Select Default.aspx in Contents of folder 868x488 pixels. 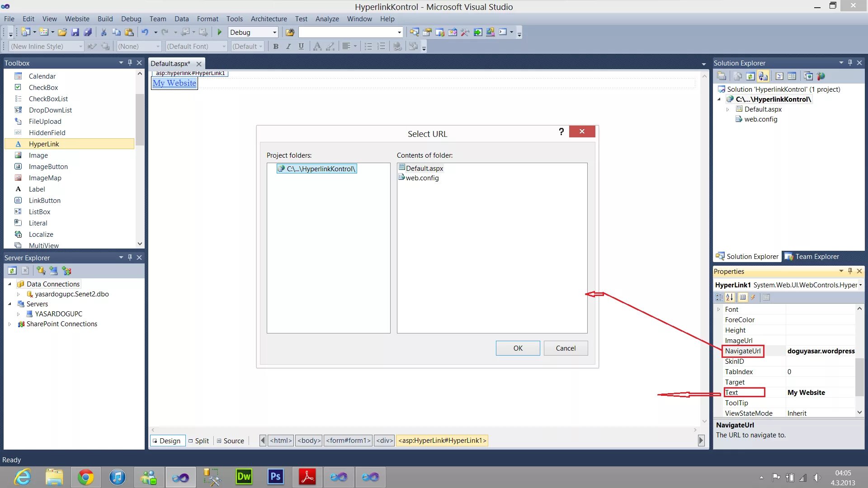424,168
